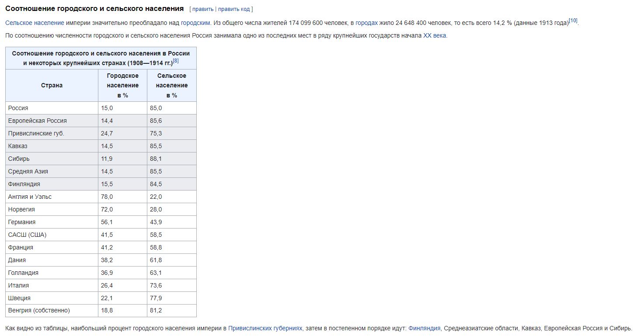The image size is (644, 336).
Task: Select the 'Сибирь' row label
Action: [x=19, y=159]
